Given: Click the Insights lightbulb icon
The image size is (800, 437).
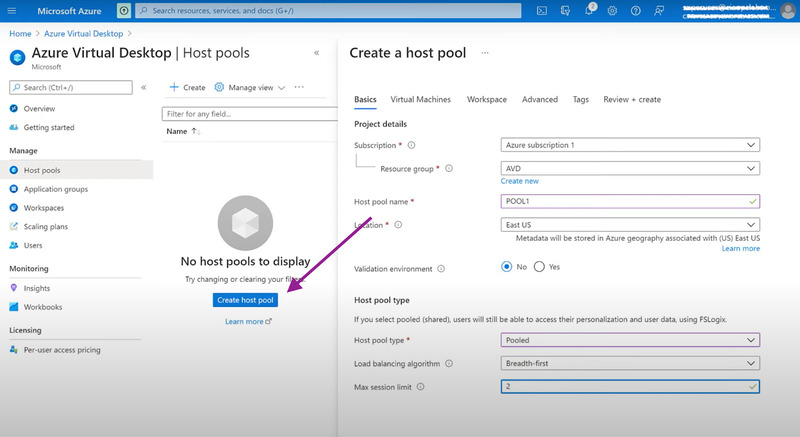Looking at the screenshot, I should [14, 288].
